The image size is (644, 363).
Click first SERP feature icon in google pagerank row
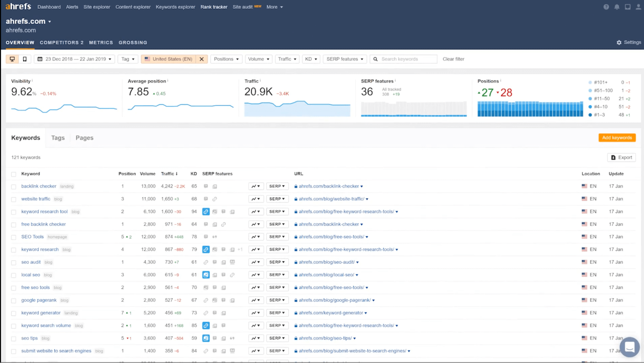206,300
